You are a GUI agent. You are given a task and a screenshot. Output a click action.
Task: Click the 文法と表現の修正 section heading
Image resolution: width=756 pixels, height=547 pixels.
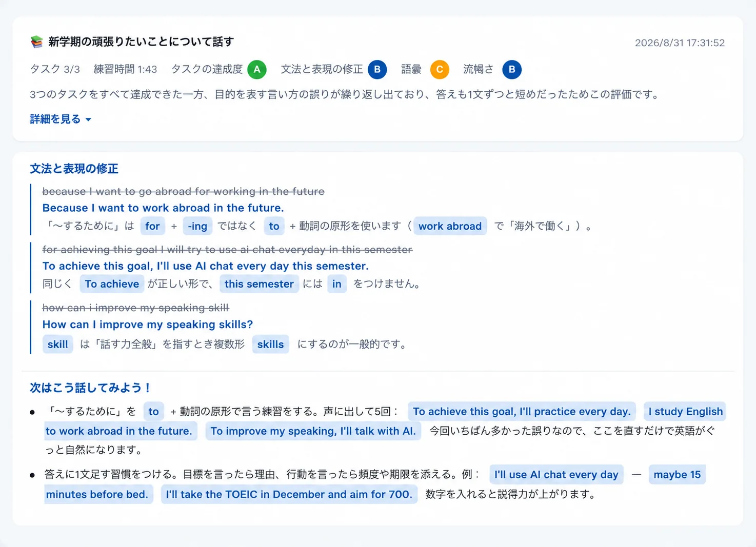click(74, 169)
